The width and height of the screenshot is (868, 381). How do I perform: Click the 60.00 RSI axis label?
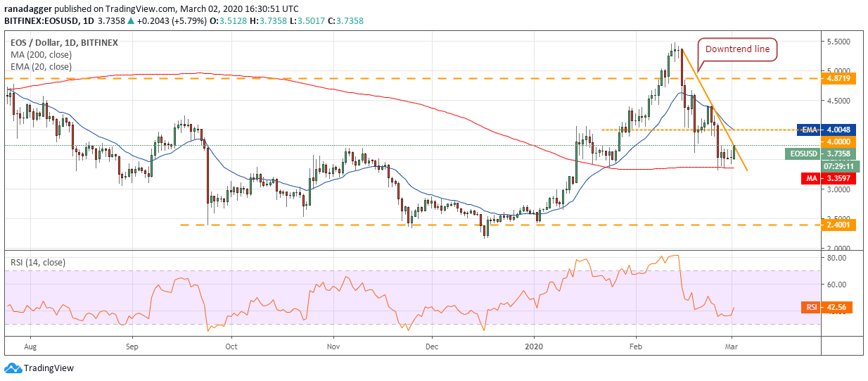pyautogui.click(x=836, y=285)
